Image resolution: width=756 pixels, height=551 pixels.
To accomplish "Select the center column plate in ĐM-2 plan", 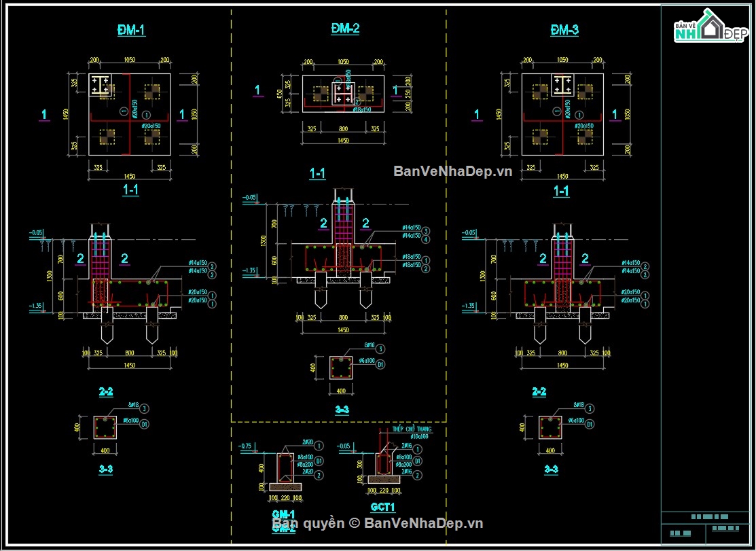I will (343, 94).
